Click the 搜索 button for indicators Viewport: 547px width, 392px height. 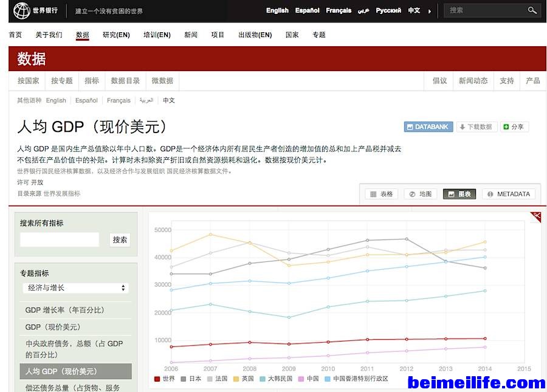120,239
